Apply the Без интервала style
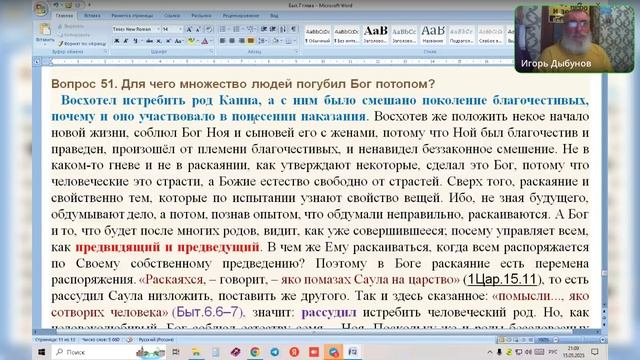 pos(346,35)
